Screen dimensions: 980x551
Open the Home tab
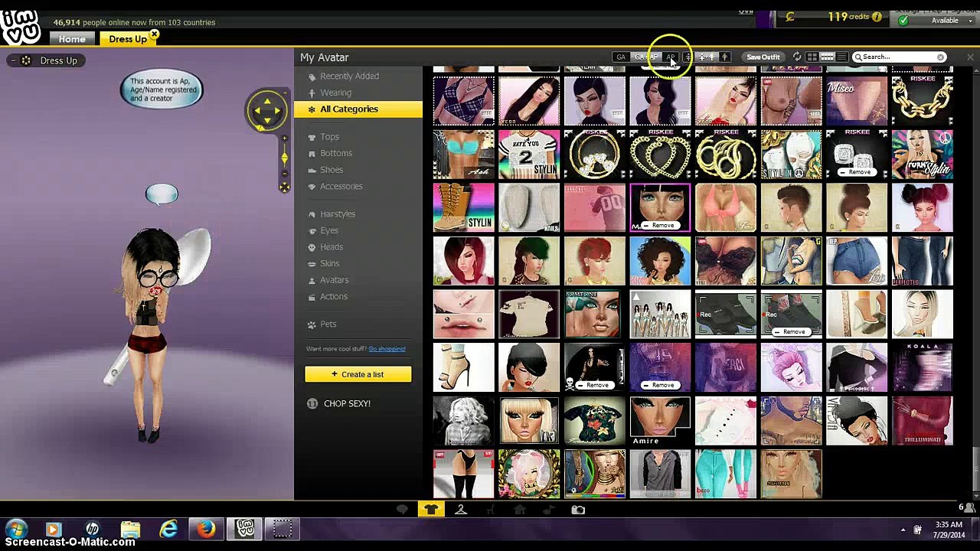pos(72,39)
